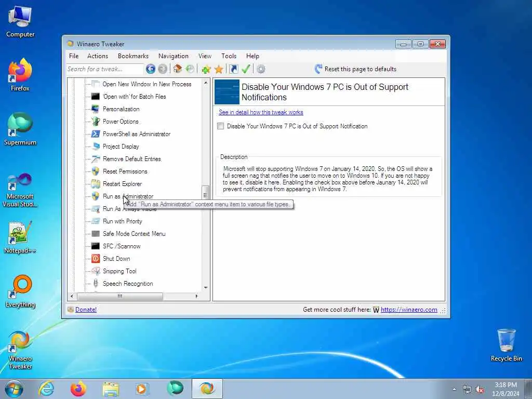
Task: Click tree scrollbar down arrow
Action: tap(206, 288)
